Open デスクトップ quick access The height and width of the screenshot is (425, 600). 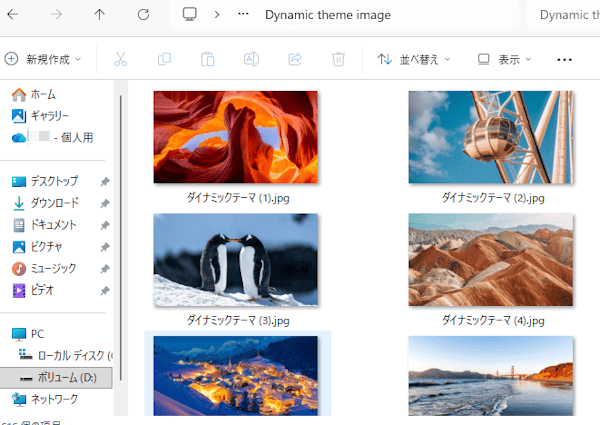pos(45,181)
